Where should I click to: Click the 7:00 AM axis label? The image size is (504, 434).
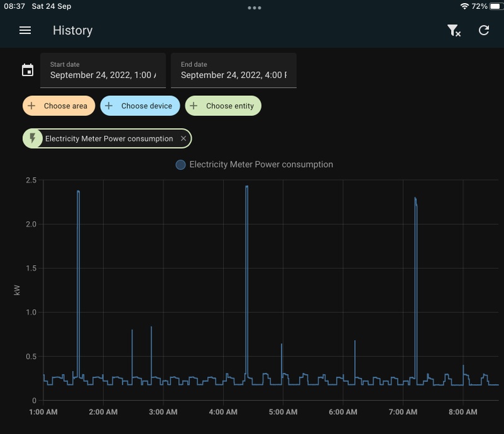[x=403, y=412]
